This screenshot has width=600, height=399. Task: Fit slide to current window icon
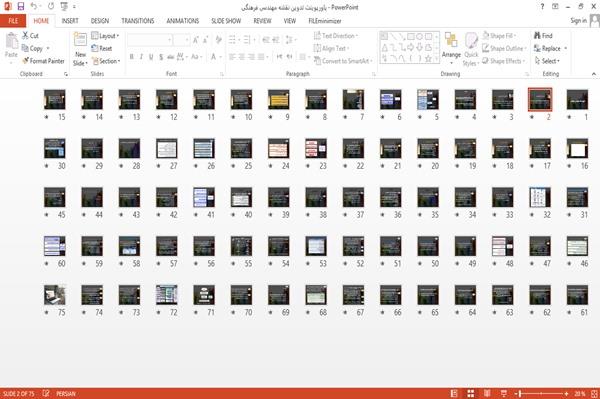pos(594,393)
